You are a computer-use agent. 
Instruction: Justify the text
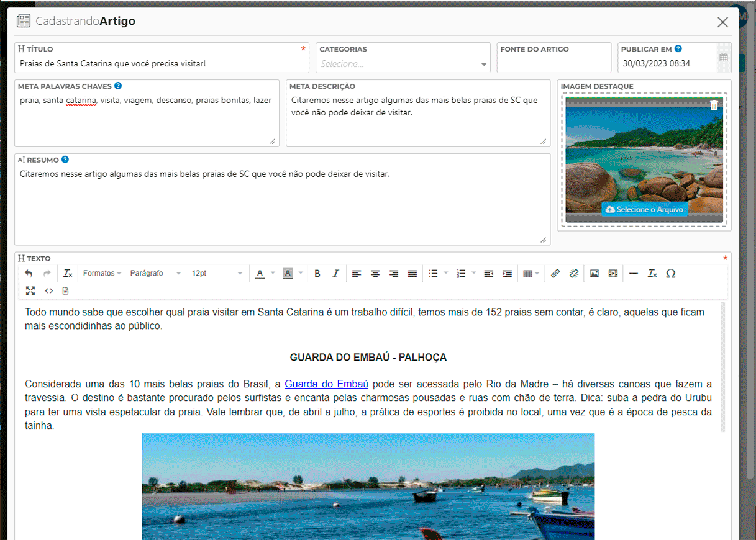(x=412, y=273)
